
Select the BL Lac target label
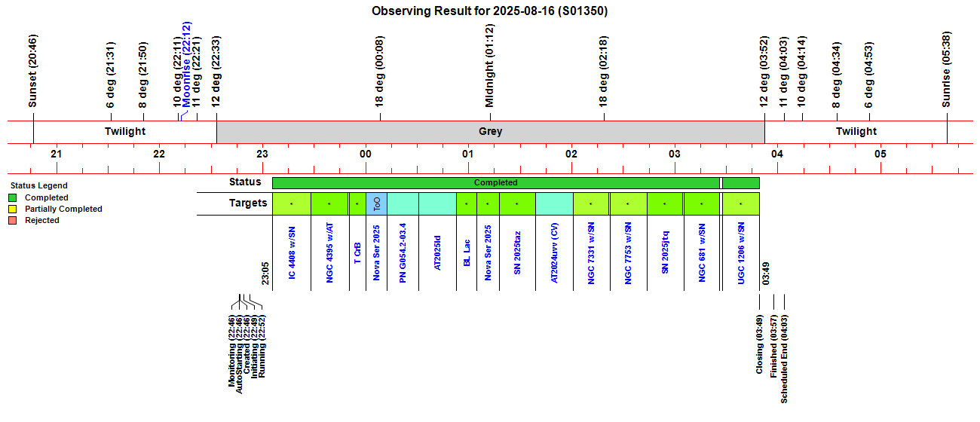(x=467, y=252)
